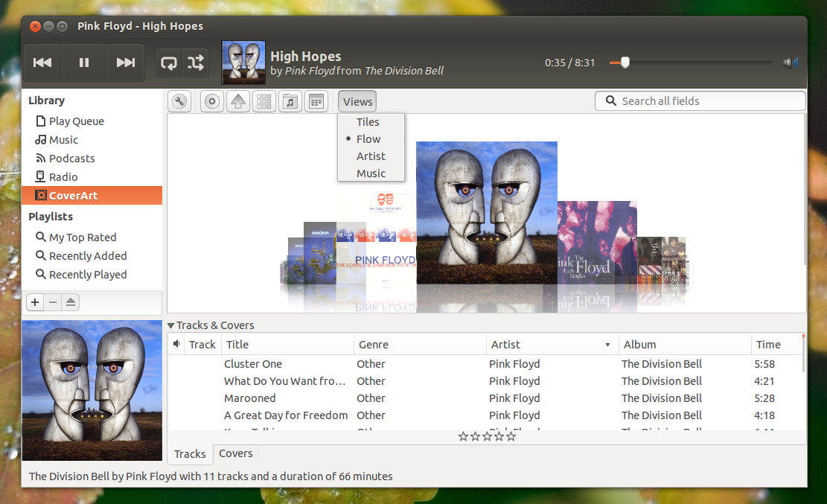The width and height of the screenshot is (827, 504).
Task: Sort by the Genre column header
Action: click(420, 345)
